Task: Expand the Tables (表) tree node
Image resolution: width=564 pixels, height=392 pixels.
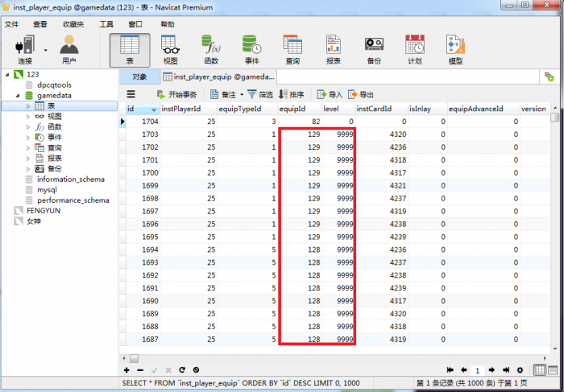Action: [x=28, y=106]
